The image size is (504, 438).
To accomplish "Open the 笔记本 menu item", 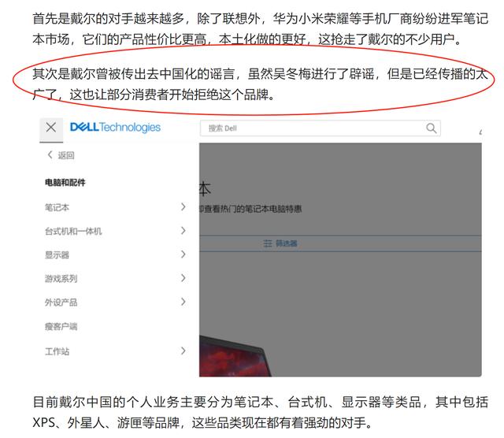I will click(x=57, y=207).
